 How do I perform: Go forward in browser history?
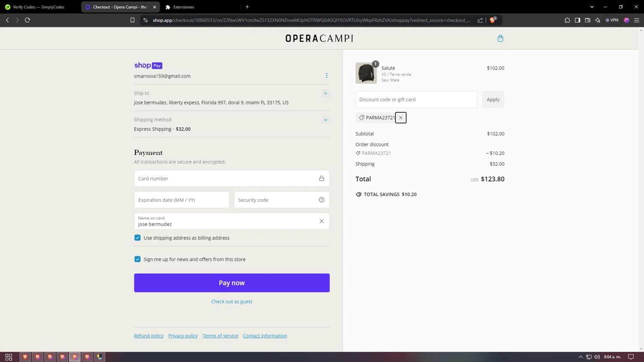click(x=17, y=20)
